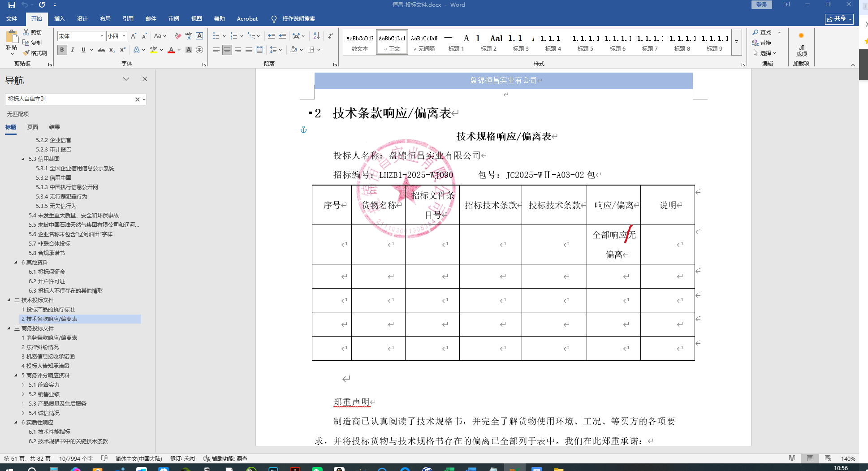The image size is (868, 471).
Task: Click the enclosed character (字) icon
Action: 199,50
